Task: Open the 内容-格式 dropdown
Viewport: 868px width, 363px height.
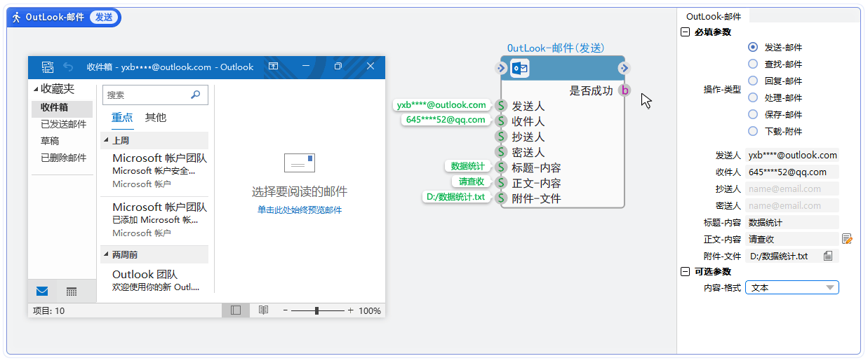Action: click(x=792, y=287)
